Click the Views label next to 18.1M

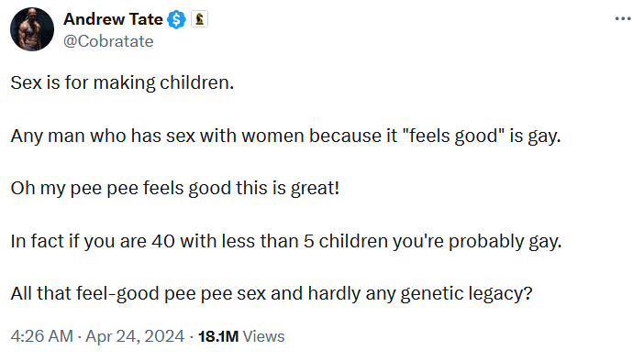click(263, 336)
